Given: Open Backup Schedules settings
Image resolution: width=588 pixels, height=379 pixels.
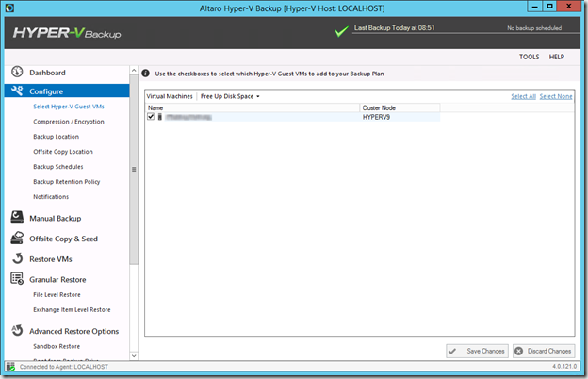Looking at the screenshot, I should [58, 166].
